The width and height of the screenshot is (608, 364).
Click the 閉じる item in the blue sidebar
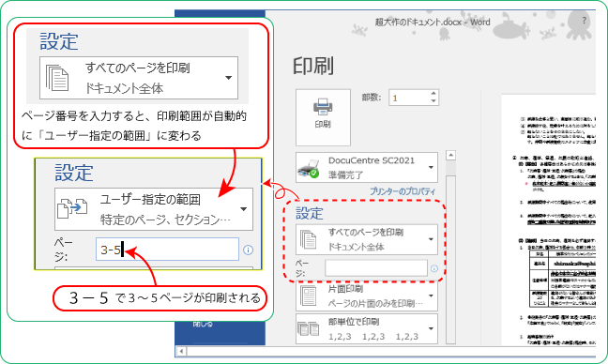pyautogui.click(x=204, y=324)
